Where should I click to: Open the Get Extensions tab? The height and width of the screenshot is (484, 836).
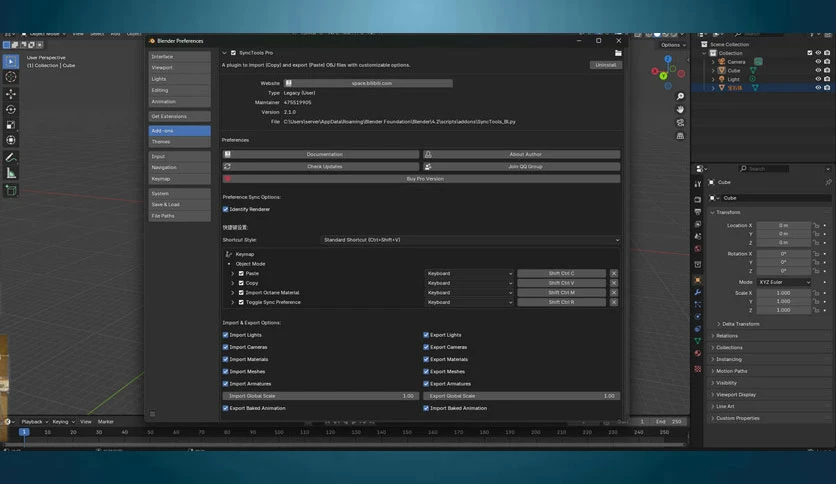179,116
